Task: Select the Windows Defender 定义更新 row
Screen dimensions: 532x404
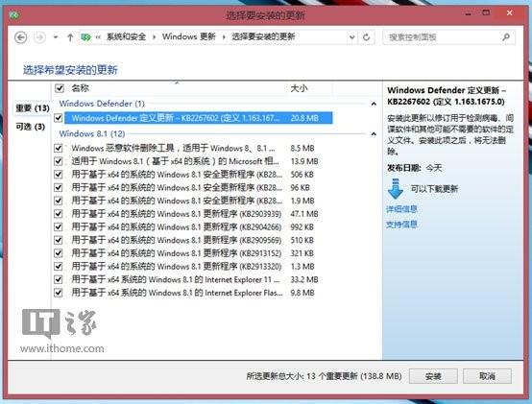Action: (x=199, y=118)
